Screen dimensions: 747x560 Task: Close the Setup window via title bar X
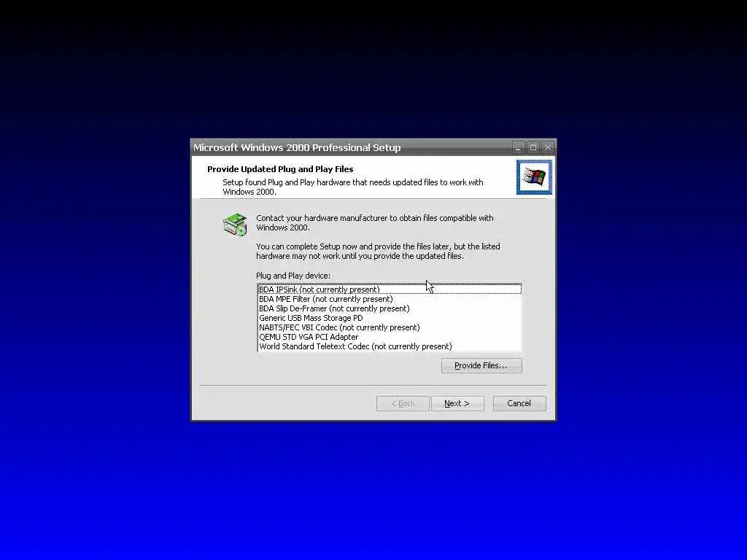[548, 147]
